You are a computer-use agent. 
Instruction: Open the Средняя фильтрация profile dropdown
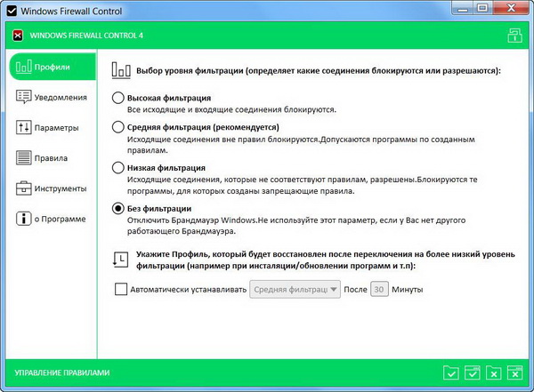(x=295, y=289)
